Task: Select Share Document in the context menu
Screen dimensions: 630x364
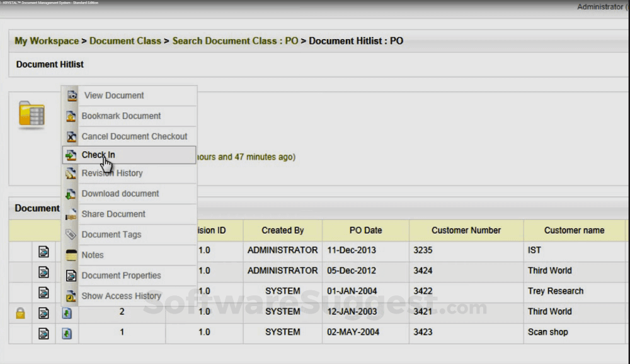Action: pyautogui.click(x=113, y=214)
